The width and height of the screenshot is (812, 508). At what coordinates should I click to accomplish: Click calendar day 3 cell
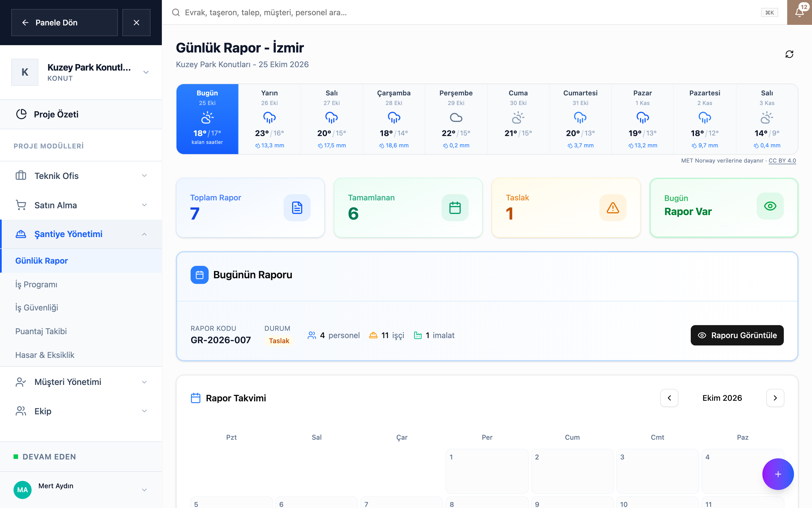pos(657,471)
